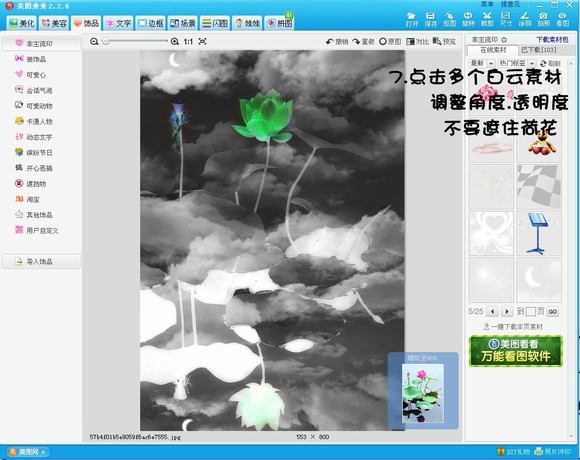Toggle the 对比 comparison view
Image resolution: width=580 pixels, height=460 pixels.
coord(417,41)
